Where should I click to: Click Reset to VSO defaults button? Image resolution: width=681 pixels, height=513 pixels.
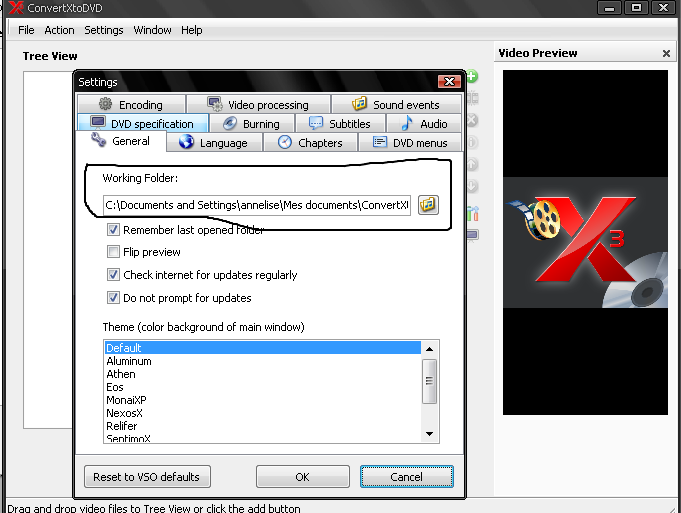click(147, 477)
